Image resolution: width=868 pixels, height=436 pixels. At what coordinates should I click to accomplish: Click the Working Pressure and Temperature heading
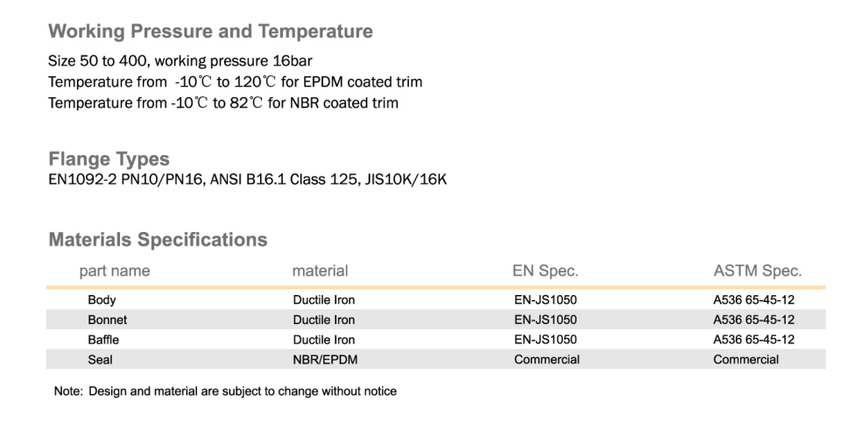(210, 32)
